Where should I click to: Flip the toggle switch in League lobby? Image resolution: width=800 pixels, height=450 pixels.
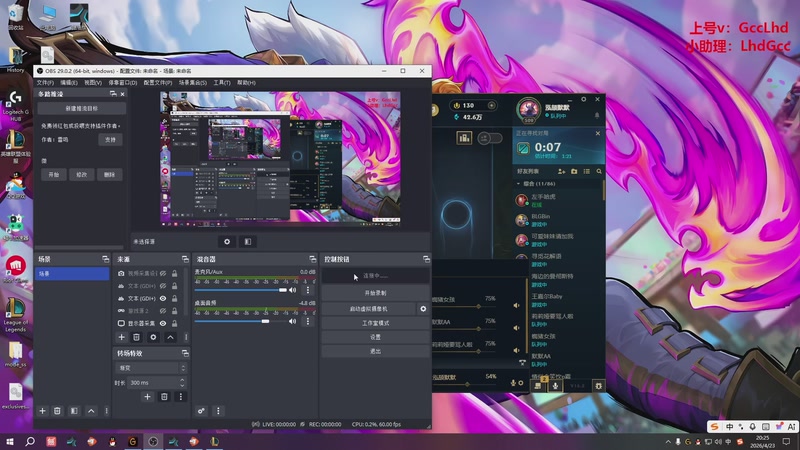pyautogui.click(x=490, y=138)
